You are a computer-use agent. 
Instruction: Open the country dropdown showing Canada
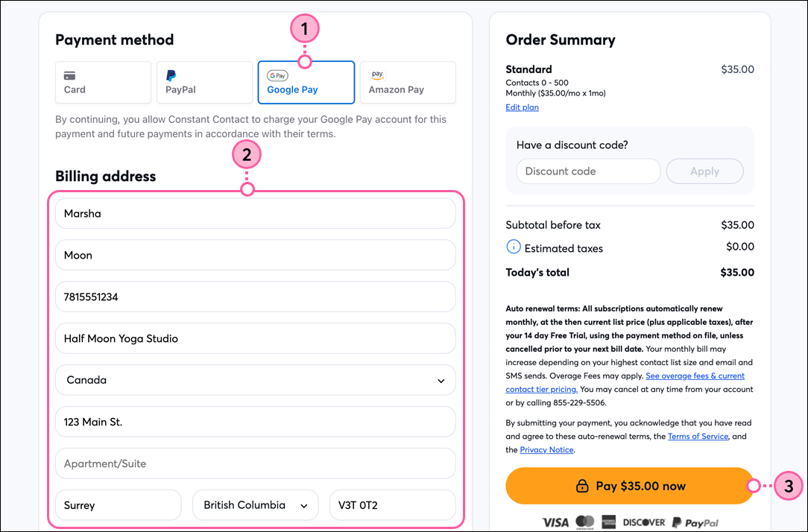[256, 380]
